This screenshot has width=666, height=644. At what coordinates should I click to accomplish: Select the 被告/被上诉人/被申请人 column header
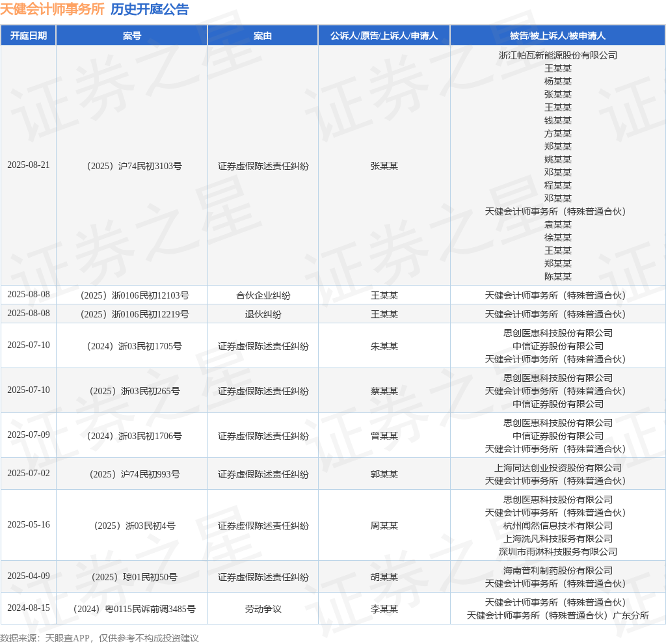[x=557, y=36]
